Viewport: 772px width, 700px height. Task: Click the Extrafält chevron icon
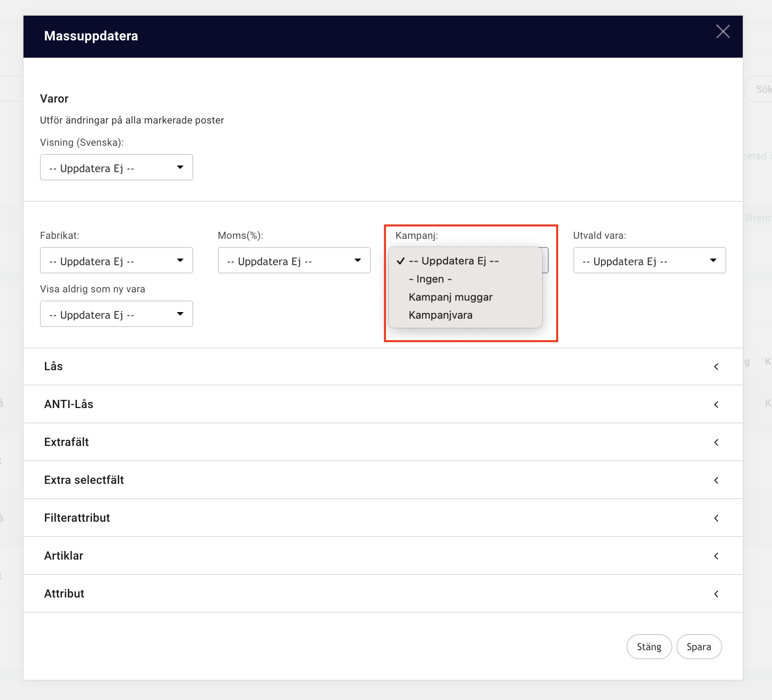click(716, 443)
